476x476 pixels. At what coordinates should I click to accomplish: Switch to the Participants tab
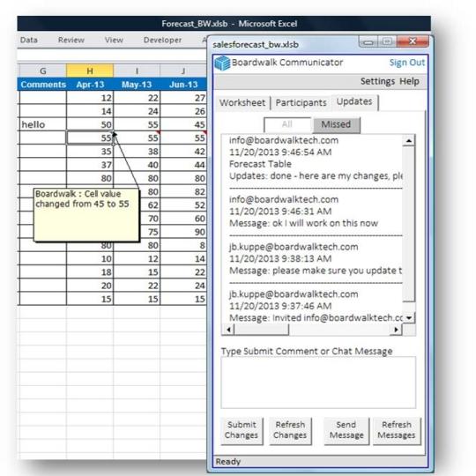[x=301, y=102]
